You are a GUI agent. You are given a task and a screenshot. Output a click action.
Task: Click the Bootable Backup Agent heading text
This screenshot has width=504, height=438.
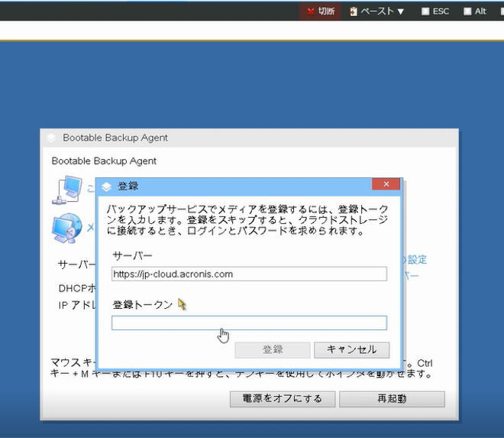(104, 161)
